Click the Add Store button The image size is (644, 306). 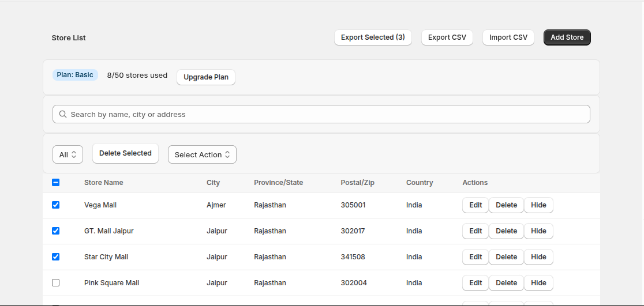coord(567,37)
